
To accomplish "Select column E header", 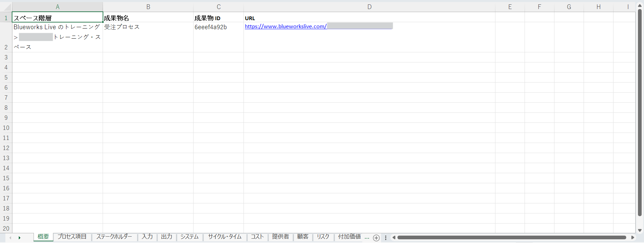I will pyautogui.click(x=510, y=7).
